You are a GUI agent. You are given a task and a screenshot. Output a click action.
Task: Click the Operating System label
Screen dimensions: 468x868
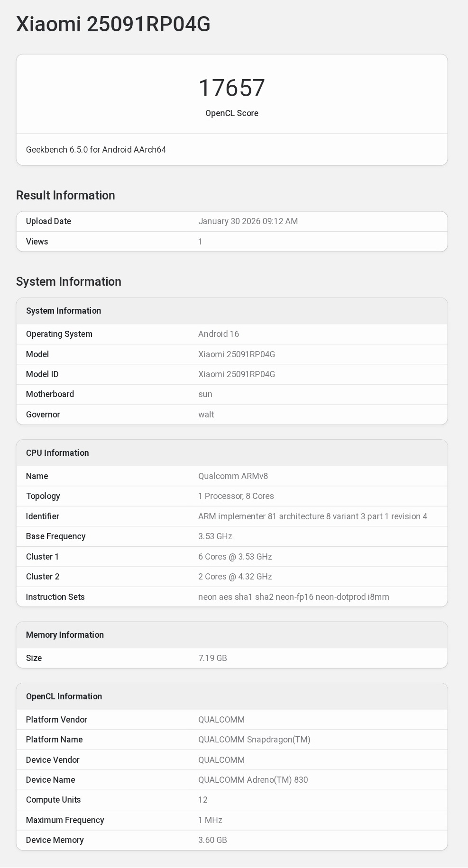(59, 334)
